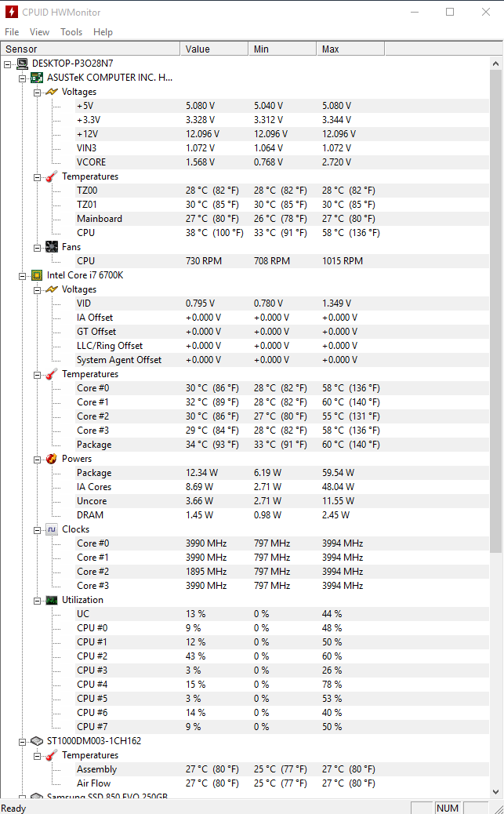The height and width of the screenshot is (814, 504).
Task: Collapse the ASUSTeK COMPUTER INC. node
Action: pyautogui.click(x=23, y=78)
